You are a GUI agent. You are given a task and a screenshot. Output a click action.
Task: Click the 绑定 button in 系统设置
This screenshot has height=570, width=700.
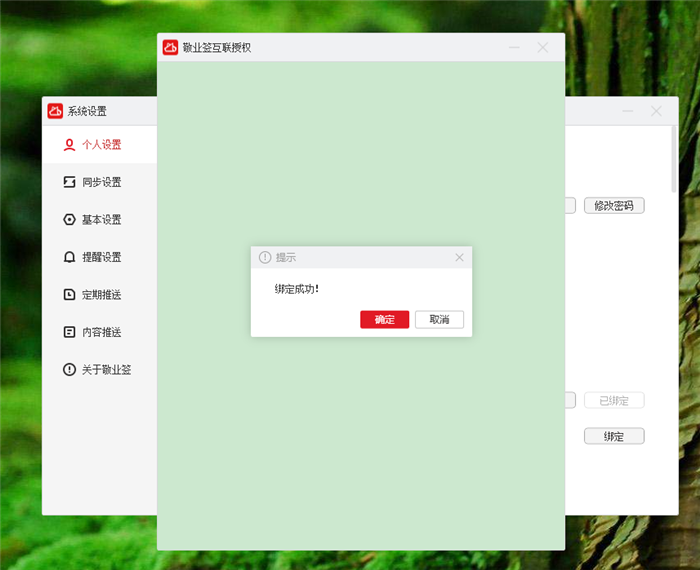pyautogui.click(x=614, y=436)
